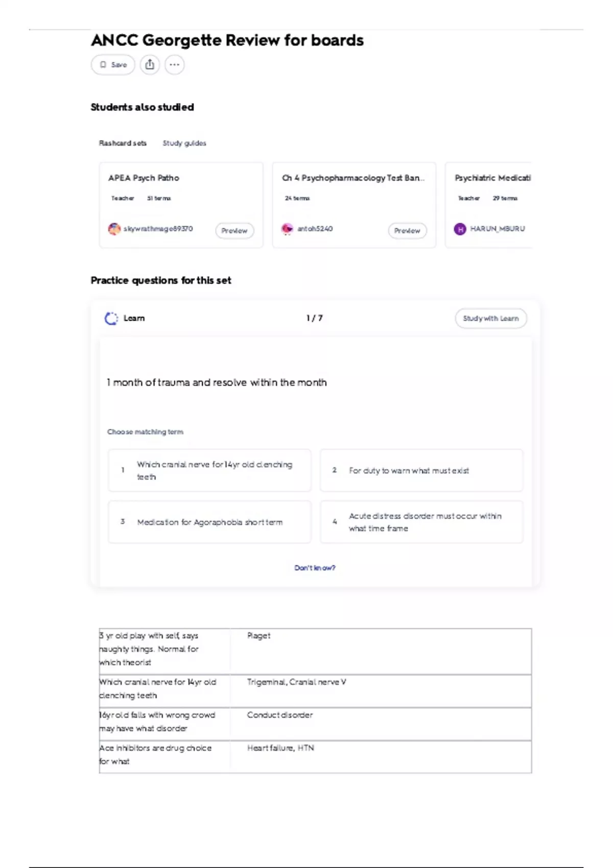
Task: Click the Save bookmark button
Action: tap(113, 65)
